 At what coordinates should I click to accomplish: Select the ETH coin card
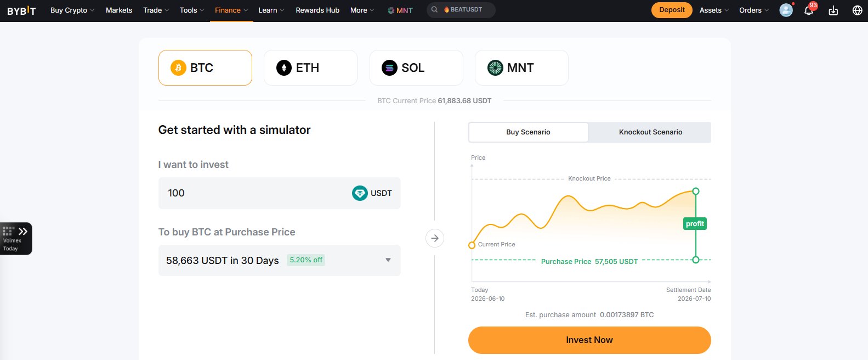(x=310, y=67)
